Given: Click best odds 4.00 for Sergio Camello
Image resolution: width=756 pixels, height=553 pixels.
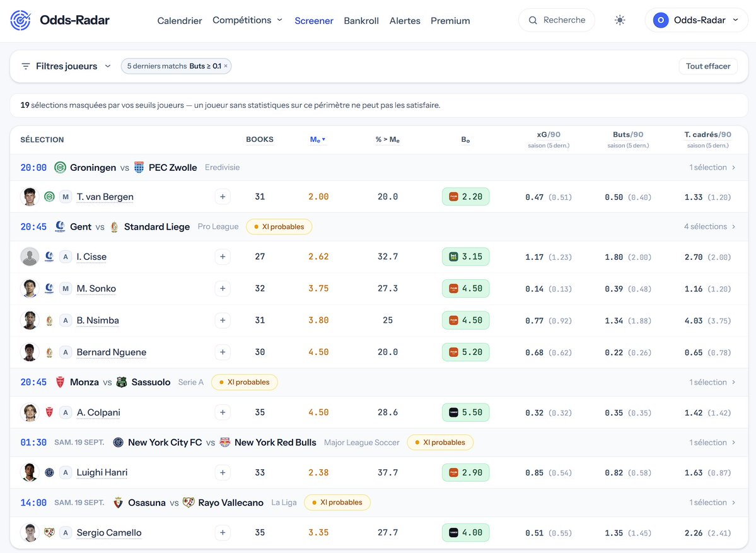Looking at the screenshot, I should (x=466, y=532).
